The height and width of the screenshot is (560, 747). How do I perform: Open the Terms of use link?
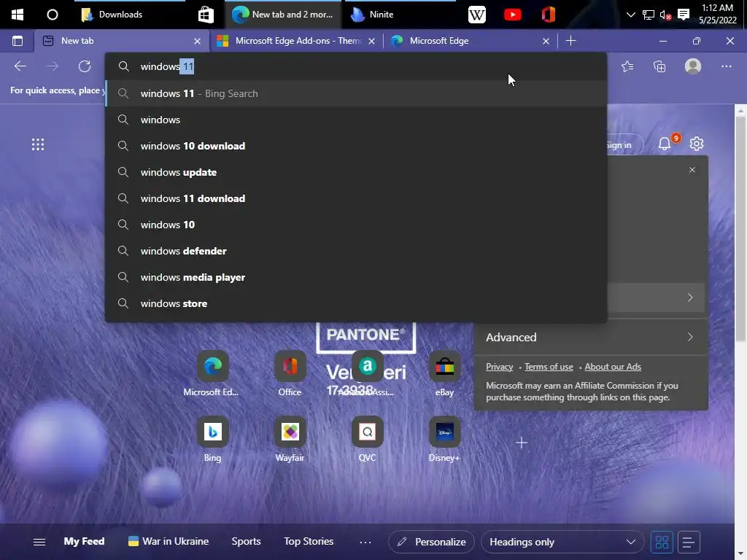(549, 367)
